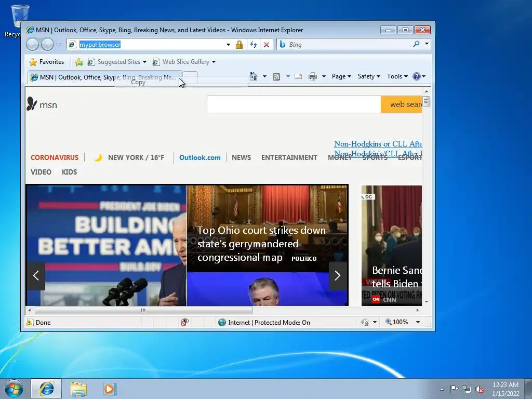Expand the zoom level dropdown arrow
532x399 pixels.
(418, 322)
